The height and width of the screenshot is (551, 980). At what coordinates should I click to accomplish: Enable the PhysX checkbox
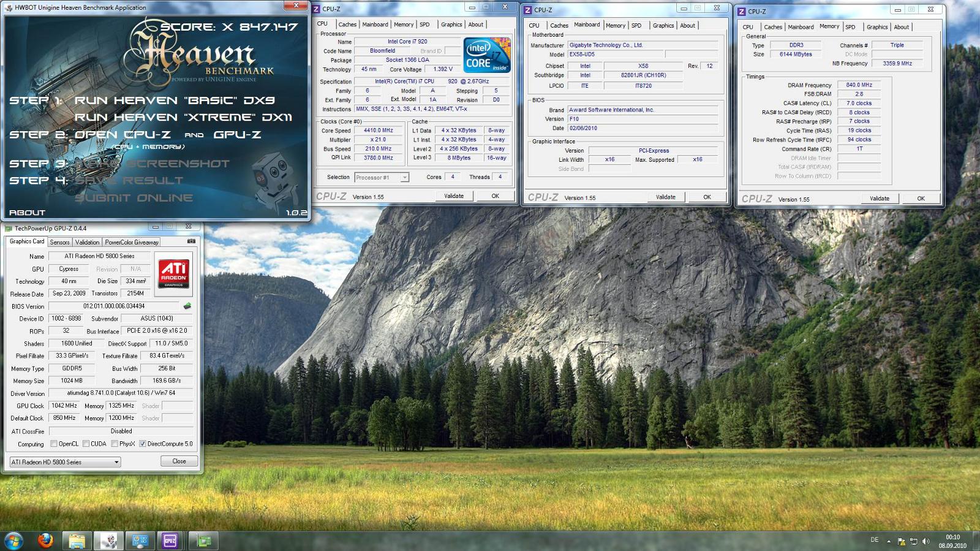115,444
